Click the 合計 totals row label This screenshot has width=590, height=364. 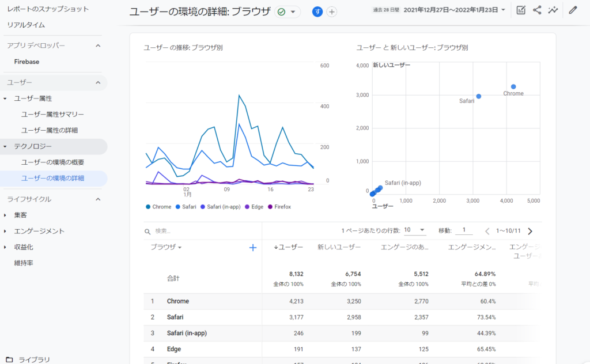point(173,278)
